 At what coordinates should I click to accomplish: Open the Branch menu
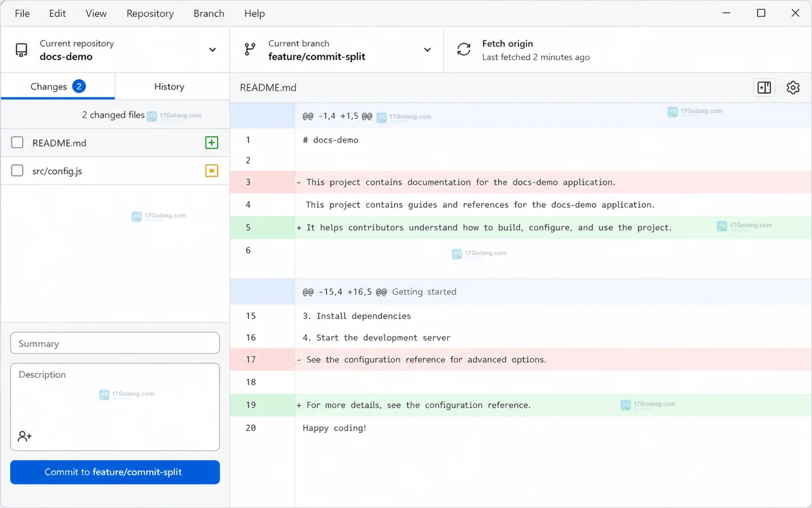tap(209, 13)
